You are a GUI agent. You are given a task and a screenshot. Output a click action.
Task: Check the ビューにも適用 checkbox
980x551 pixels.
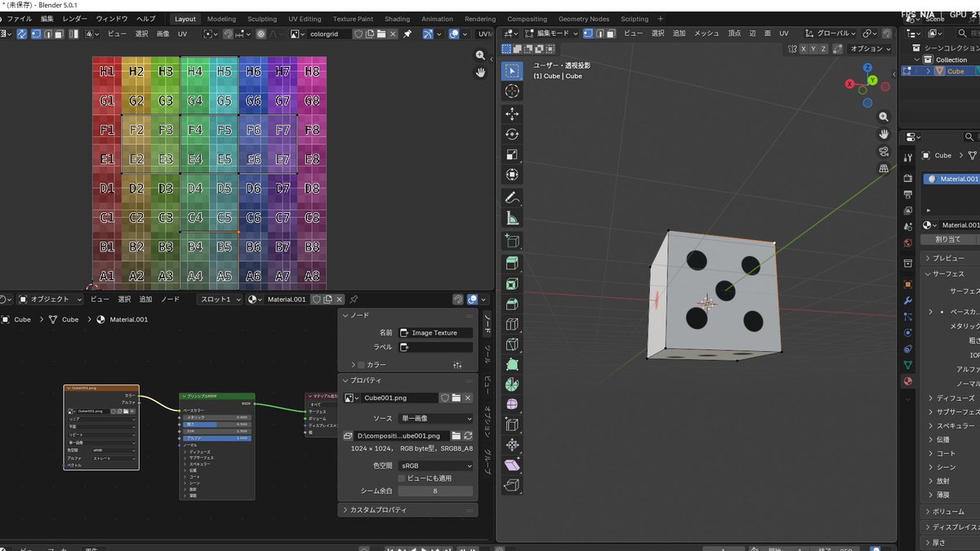(x=402, y=478)
